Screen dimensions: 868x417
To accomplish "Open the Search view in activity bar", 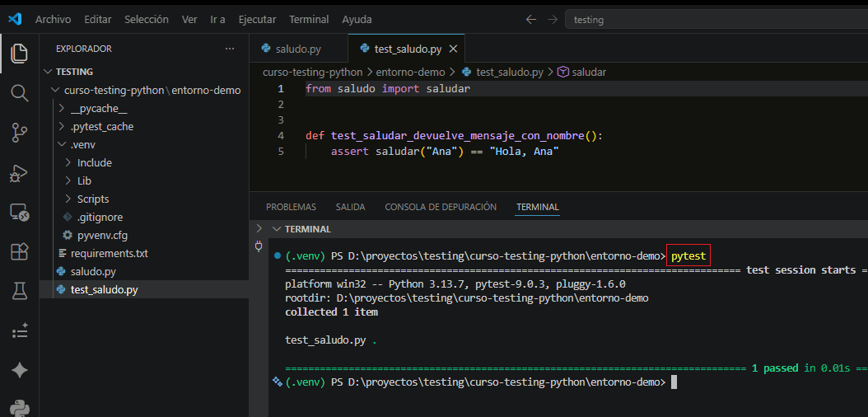I will pos(20,93).
